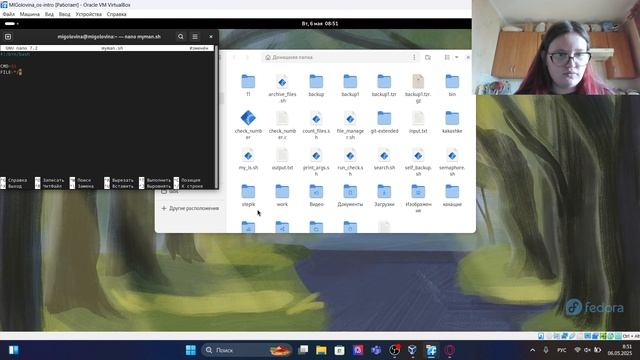Expand the system tray hidden icons chevron

tap(532, 350)
